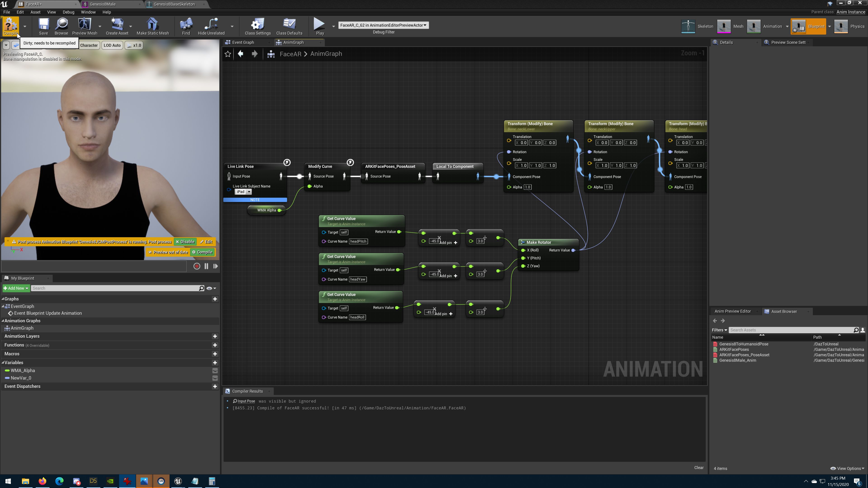Start Play simulation
868x488 pixels.
click(x=320, y=26)
